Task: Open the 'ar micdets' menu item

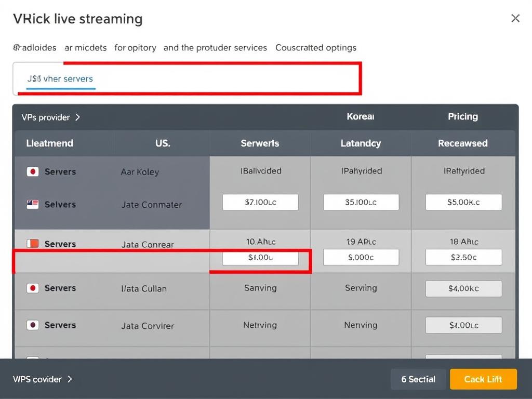Action: pos(86,48)
